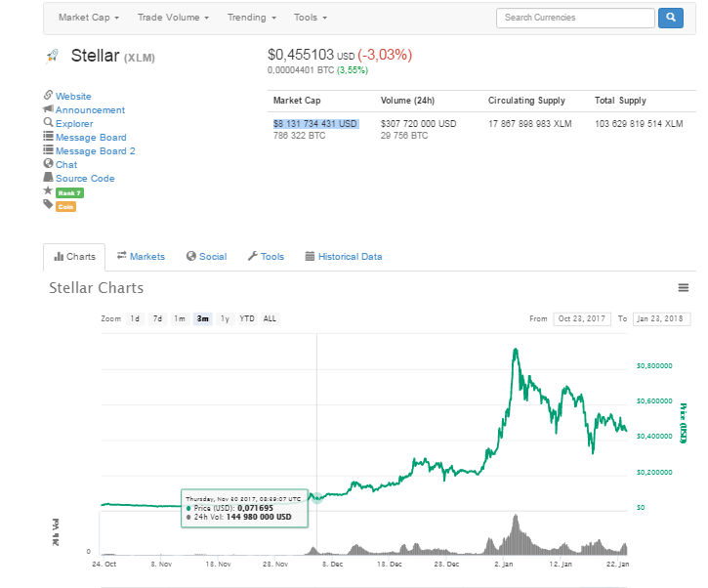
Task: Open the Message Board 2 link
Action: coord(95,151)
